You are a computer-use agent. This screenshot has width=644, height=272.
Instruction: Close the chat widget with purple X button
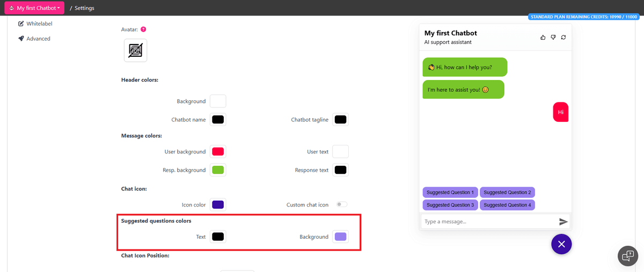pos(561,244)
